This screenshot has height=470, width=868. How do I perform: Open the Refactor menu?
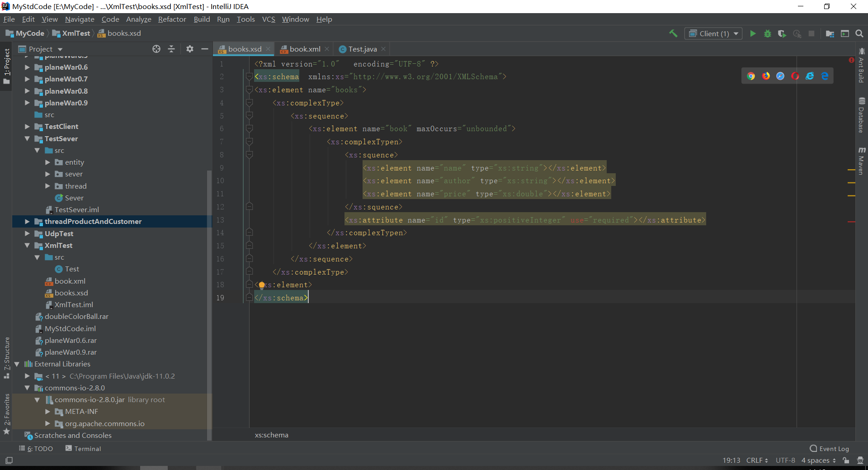pos(172,19)
